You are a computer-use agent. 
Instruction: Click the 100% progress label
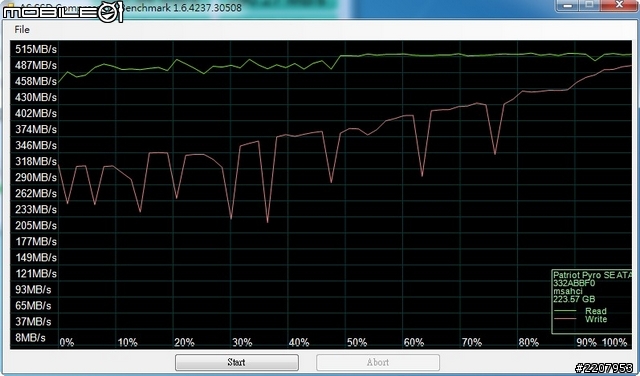(615, 342)
